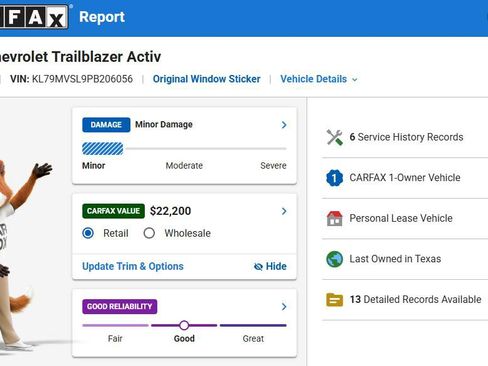488x366 pixels.
Task: Click the 6 Service History Records text
Action: (406, 137)
